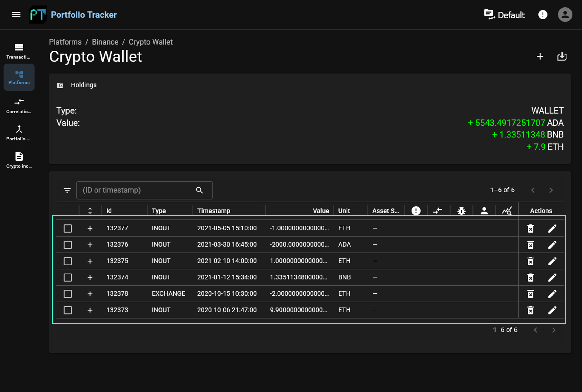Check the box for transaction 132377

point(68,228)
